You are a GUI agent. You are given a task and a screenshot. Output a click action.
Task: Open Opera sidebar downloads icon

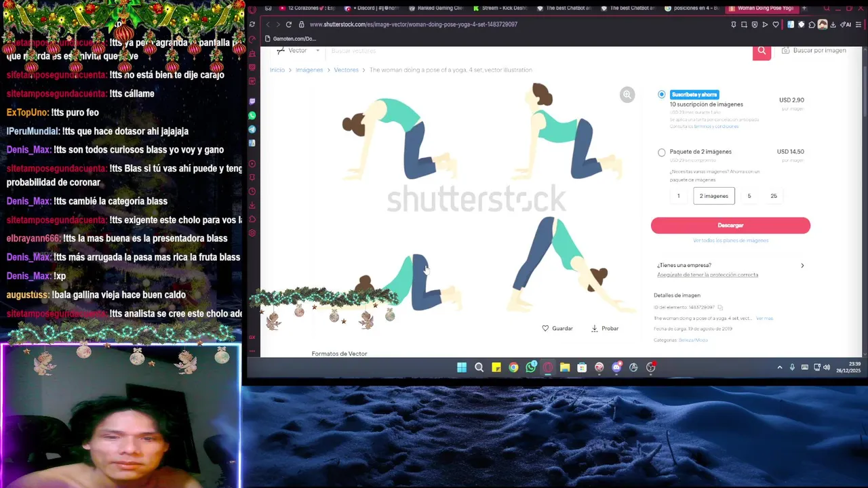pyautogui.click(x=252, y=205)
